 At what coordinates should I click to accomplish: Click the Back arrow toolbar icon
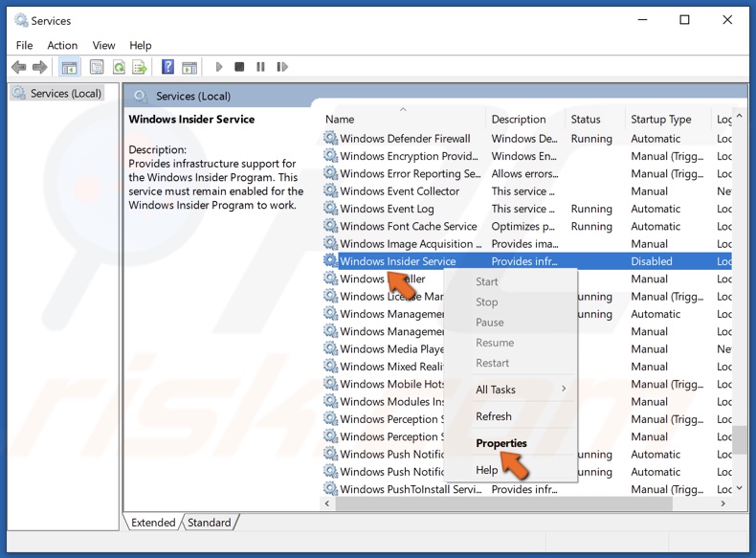pos(19,67)
